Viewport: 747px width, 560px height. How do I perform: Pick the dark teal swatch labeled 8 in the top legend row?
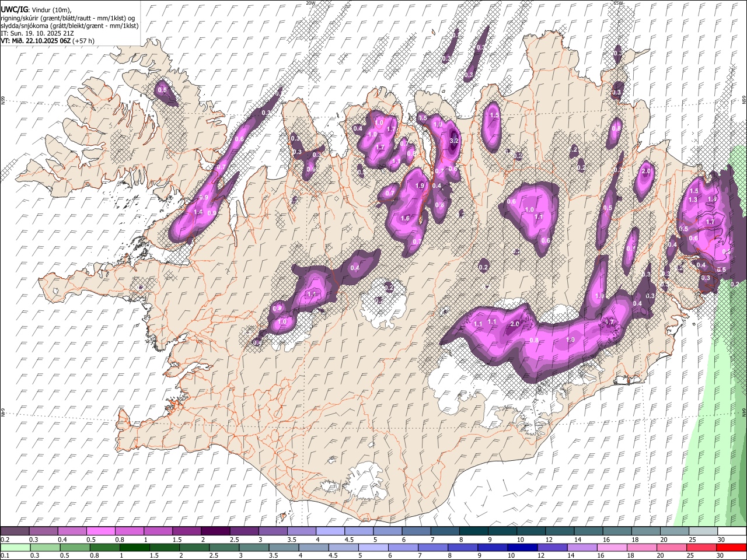(x=473, y=531)
